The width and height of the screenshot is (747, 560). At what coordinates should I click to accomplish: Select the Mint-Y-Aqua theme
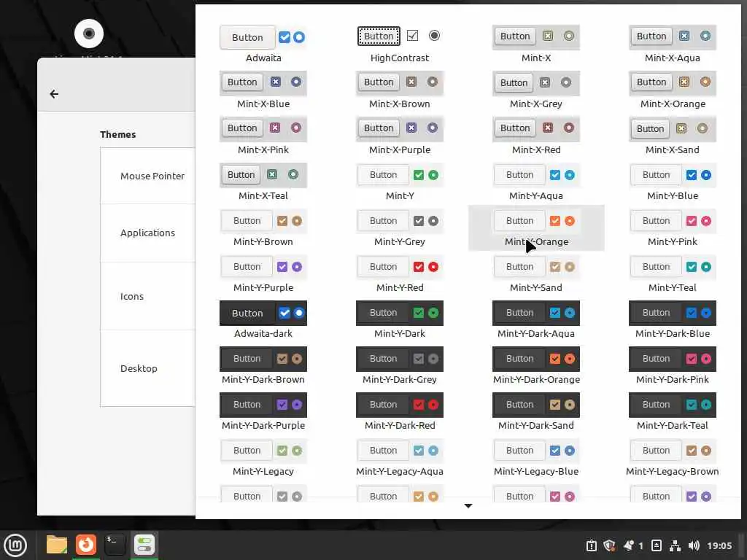coord(536,182)
